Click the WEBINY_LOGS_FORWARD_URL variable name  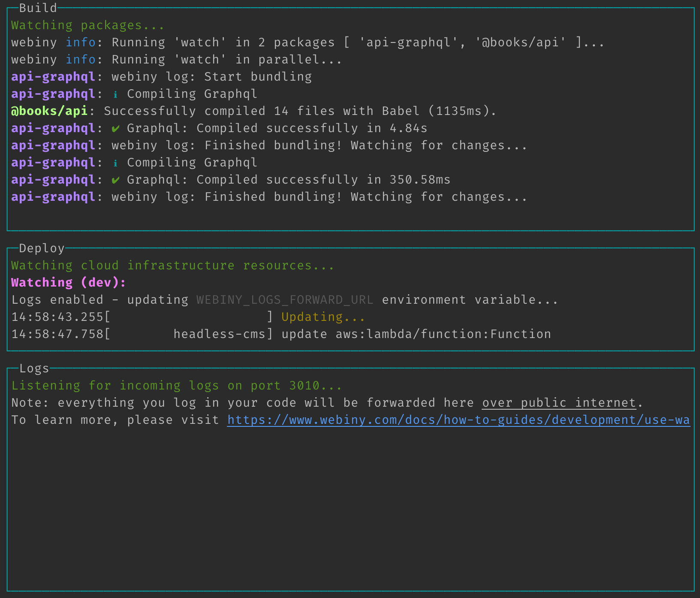[x=285, y=300]
